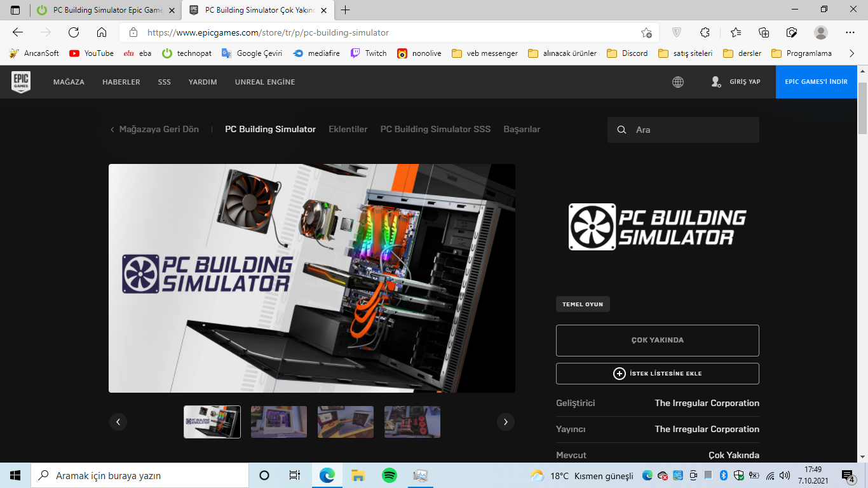Go back via Mağazaya Geri Dön
868x488 pixels.
pyautogui.click(x=154, y=129)
